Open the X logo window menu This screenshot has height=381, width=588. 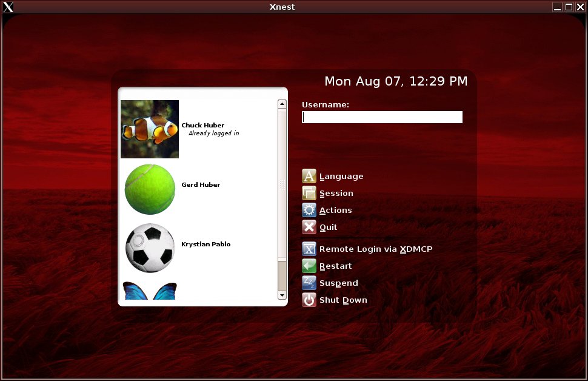(x=8, y=7)
